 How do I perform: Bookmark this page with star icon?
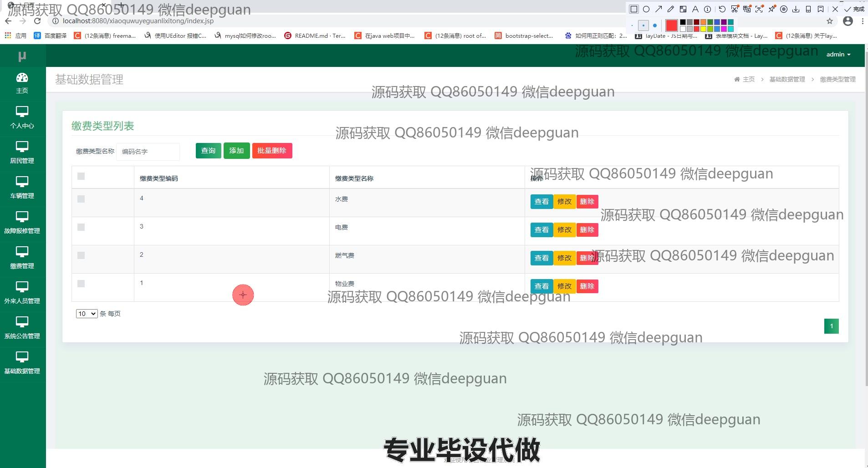point(830,21)
